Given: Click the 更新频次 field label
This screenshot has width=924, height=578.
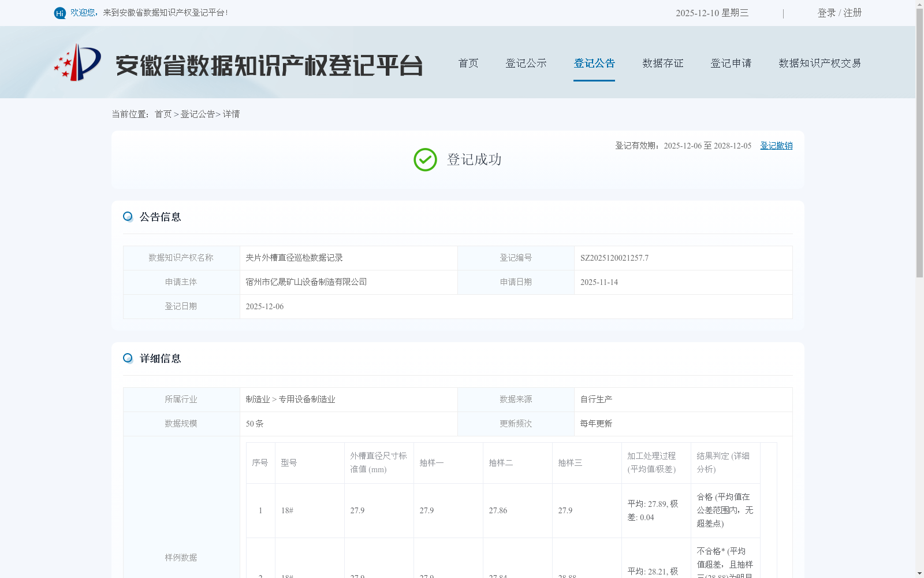Looking at the screenshot, I should 516,424.
